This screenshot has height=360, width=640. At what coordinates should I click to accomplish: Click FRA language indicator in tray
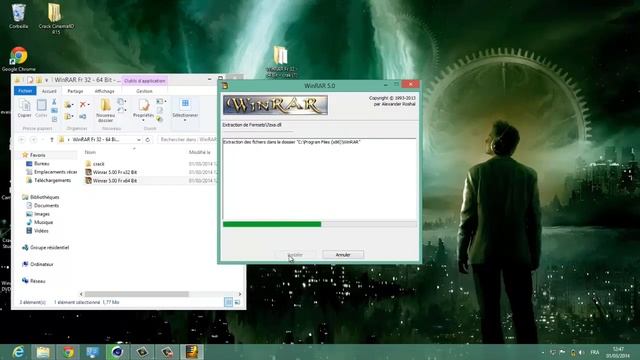595,352
